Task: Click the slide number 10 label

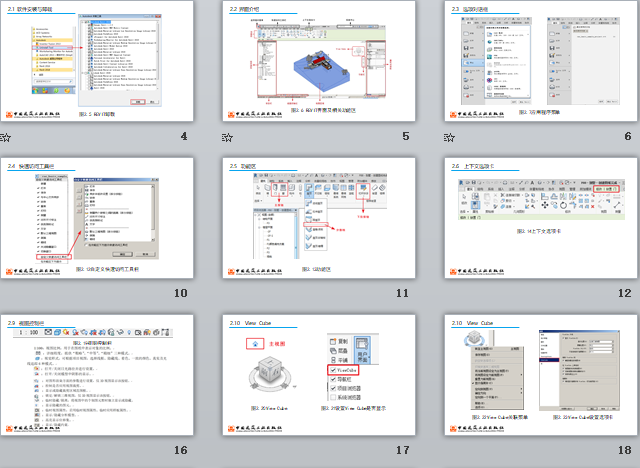Action: click(180, 293)
